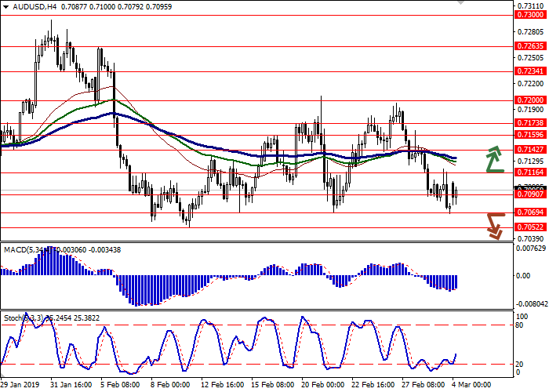The height and width of the screenshot is (392, 549).
Task: Click the red downward arrow marker
Action: (x=493, y=225)
